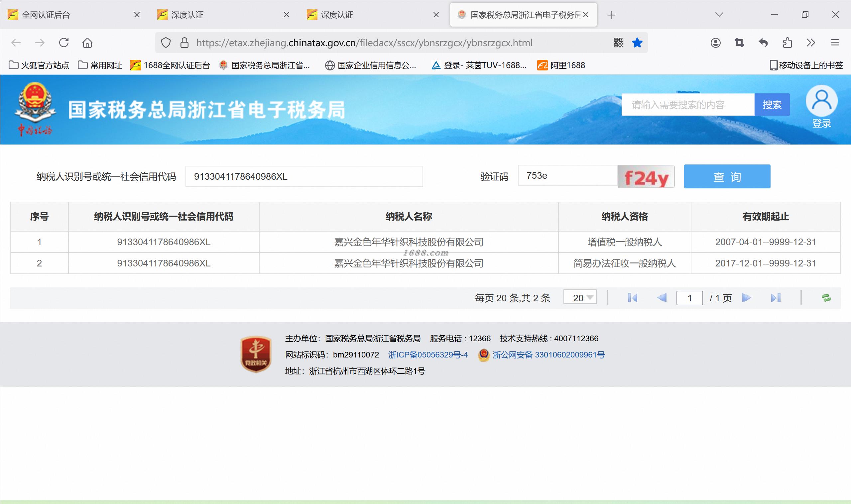Expand more tools double-chevron overflow
The width and height of the screenshot is (851, 504).
(x=811, y=43)
